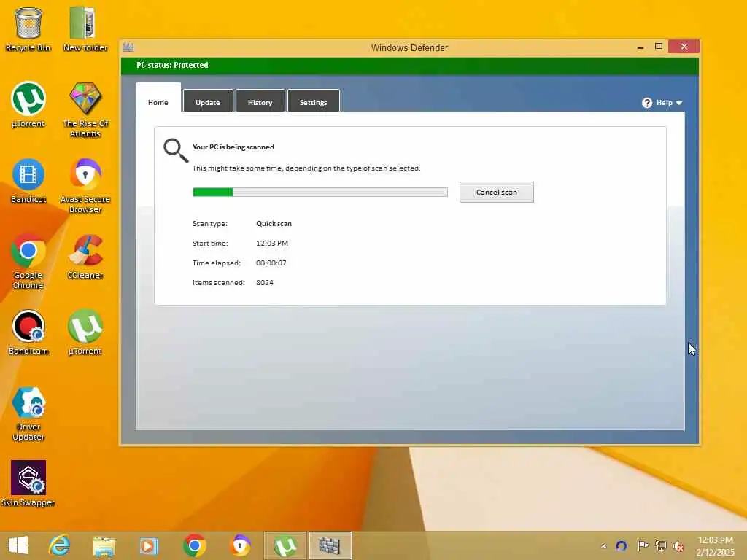747x560 pixels.
Task: Click the Windows Defender title bar icon
Action: coord(128,47)
